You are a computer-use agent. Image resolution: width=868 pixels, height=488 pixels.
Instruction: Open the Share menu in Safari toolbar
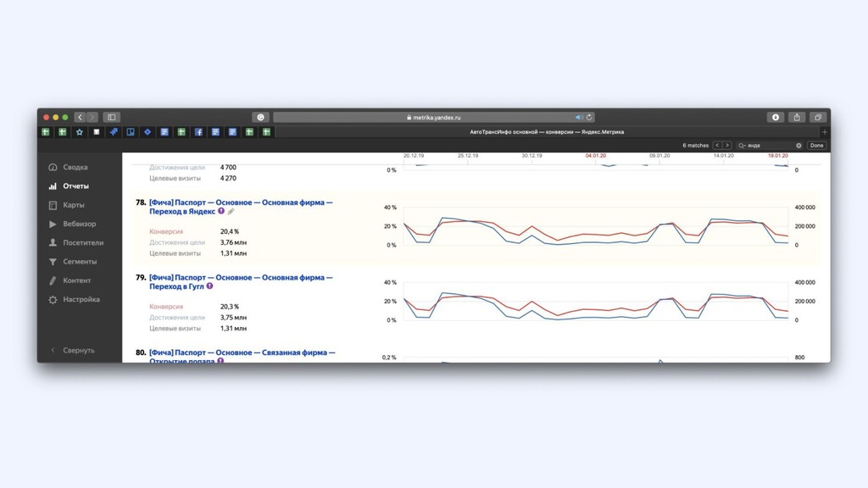point(797,117)
